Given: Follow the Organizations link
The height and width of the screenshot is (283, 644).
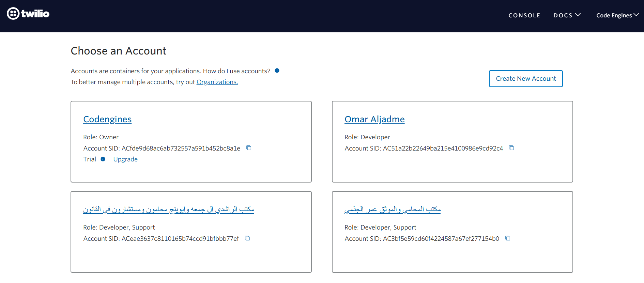Looking at the screenshot, I should (x=217, y=82).
